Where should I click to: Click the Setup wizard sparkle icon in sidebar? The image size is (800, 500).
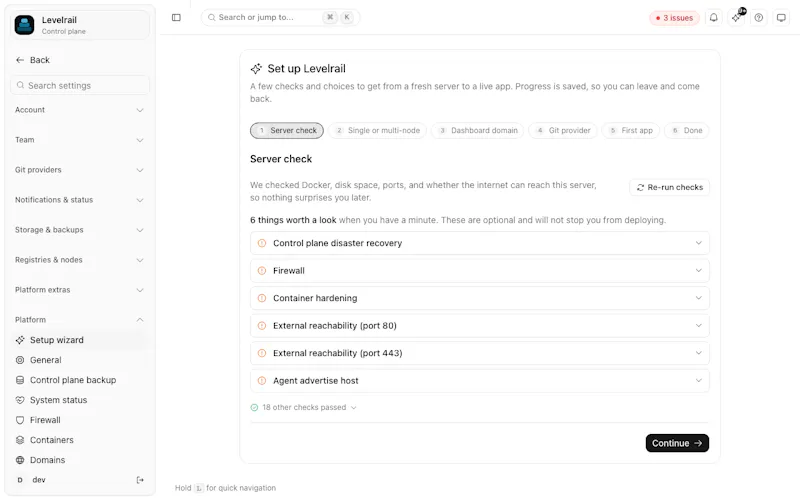[20, 340]
